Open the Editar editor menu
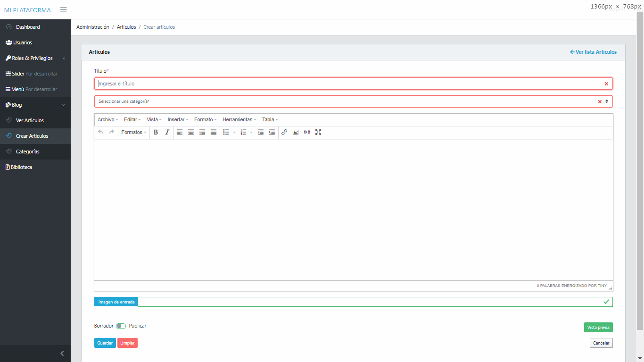 coord(132,120)
